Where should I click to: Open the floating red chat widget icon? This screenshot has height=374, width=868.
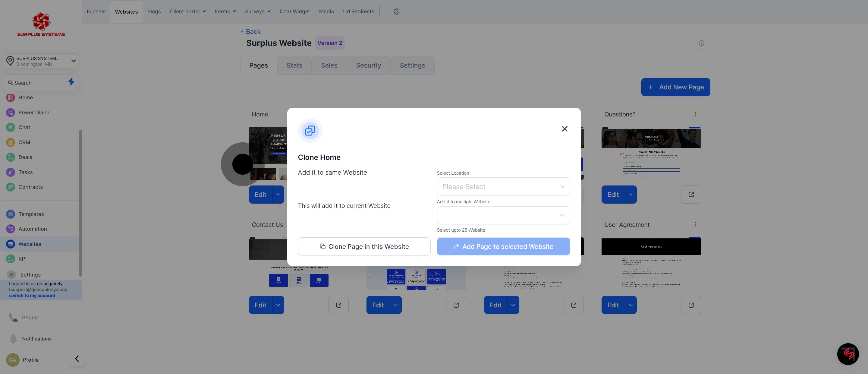pos(848,354)
